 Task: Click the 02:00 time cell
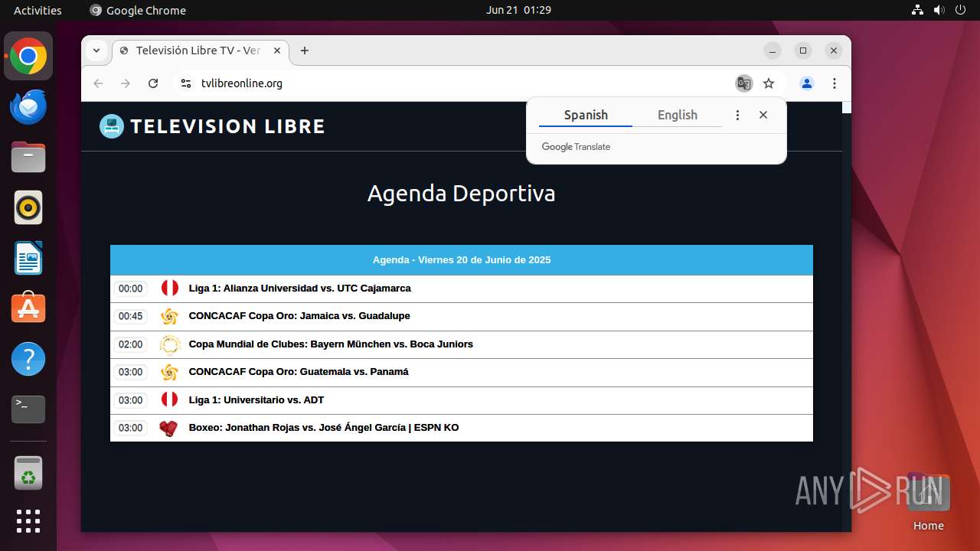[x=130, y=344]
